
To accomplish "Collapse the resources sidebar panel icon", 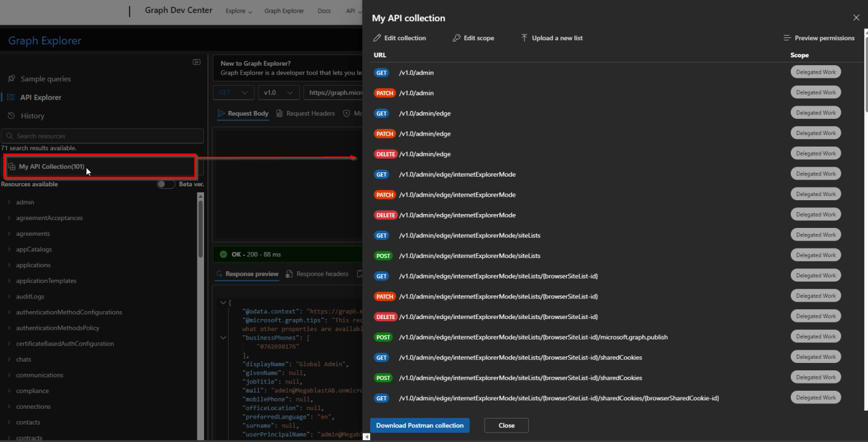I will [196, 62].
